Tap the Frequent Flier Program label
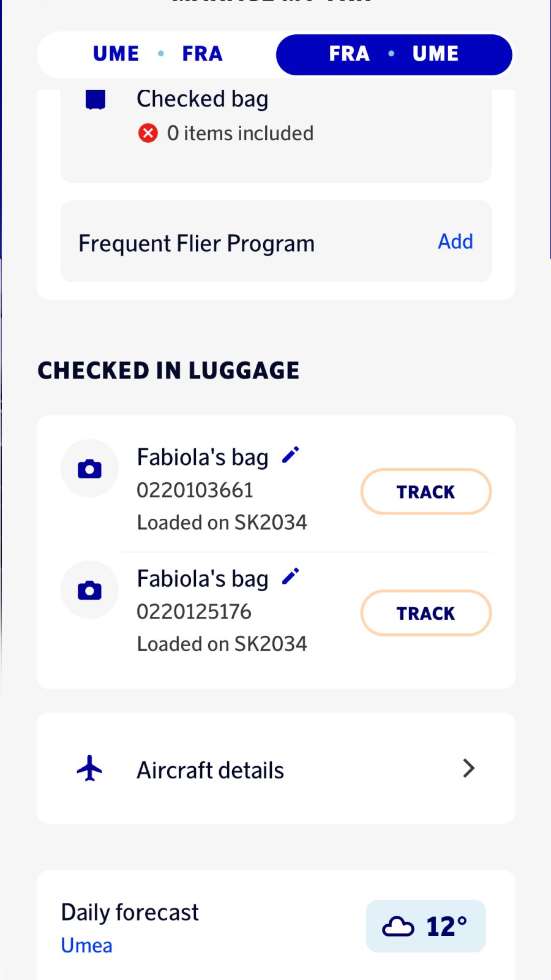The width and height of the screenshot is (551, 980). (197, 243)
